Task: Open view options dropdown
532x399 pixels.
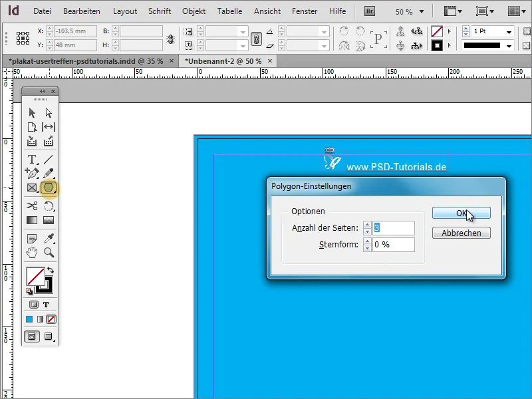Action: pos(453,11)
